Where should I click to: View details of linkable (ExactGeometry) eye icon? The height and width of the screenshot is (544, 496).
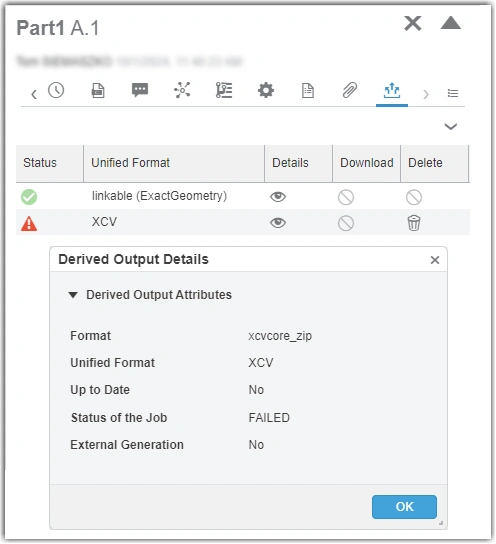pos(278,197)
